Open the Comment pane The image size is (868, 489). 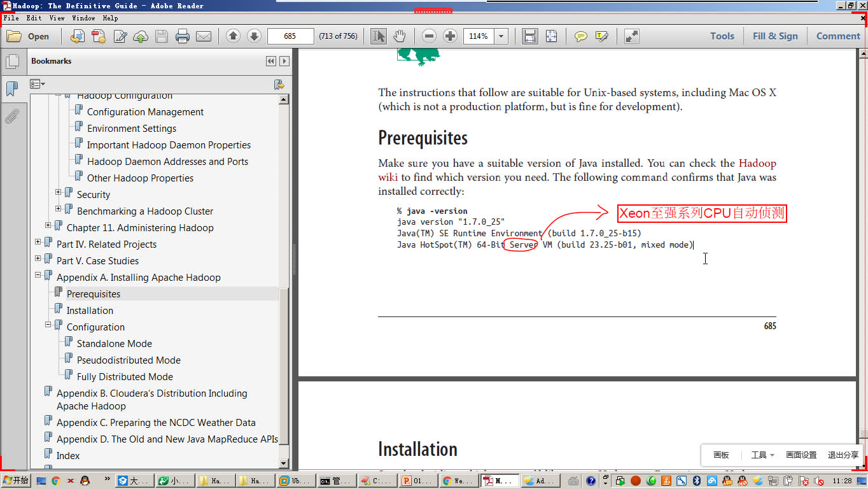838,36
